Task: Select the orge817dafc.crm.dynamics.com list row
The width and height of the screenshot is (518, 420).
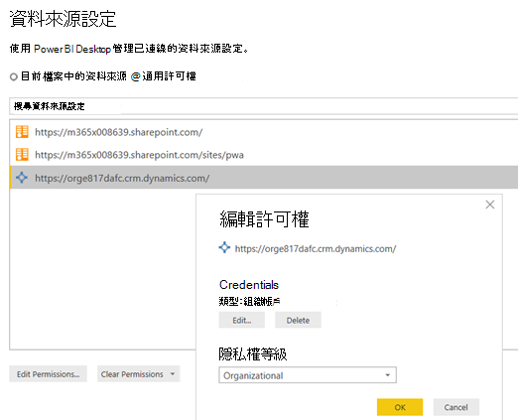Action: [x=264, y=178]
